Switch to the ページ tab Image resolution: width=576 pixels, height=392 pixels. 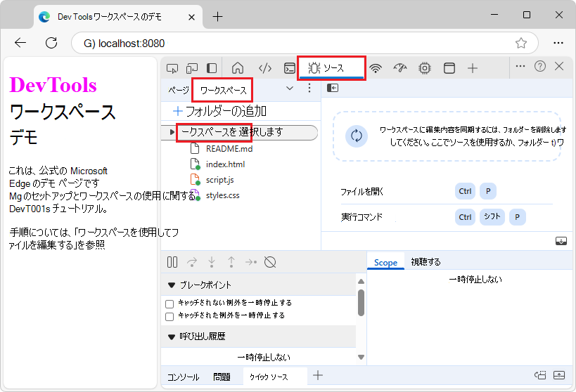click(x=179, y=90)
